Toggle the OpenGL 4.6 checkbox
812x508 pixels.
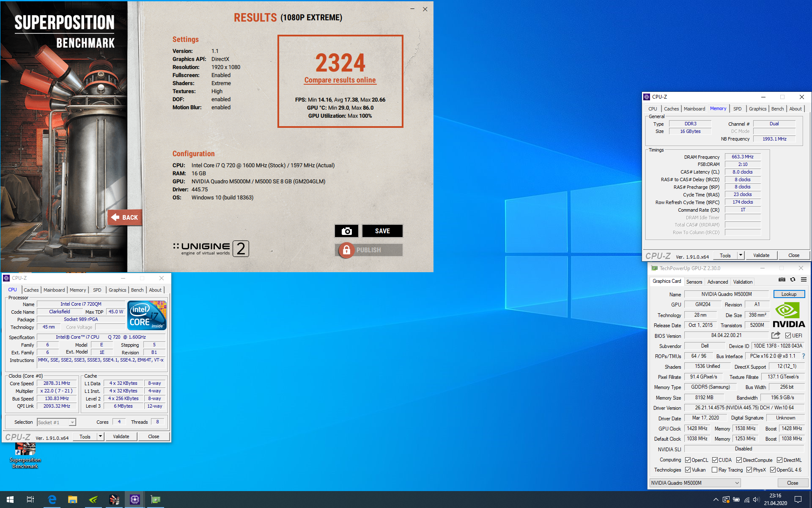[x=773, y=470]
